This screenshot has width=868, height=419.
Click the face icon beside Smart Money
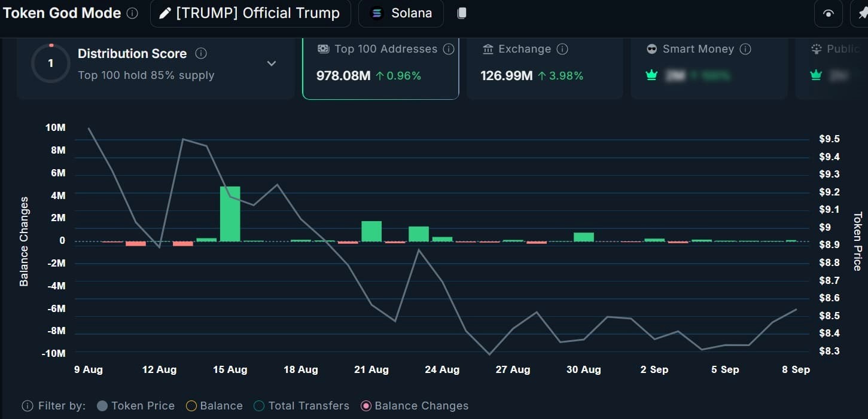pyautogui.click(x=652, y=49)
